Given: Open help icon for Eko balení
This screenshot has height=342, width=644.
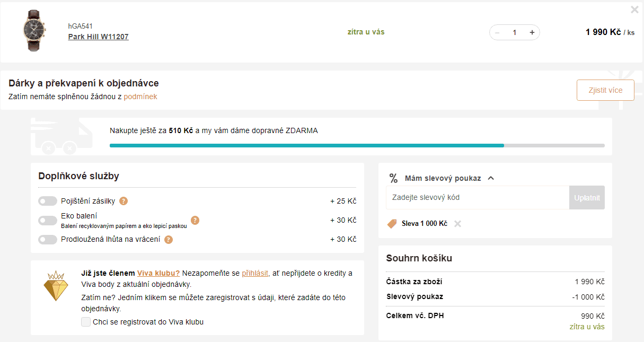Looking at the screenshot, I should coord(195,220).
